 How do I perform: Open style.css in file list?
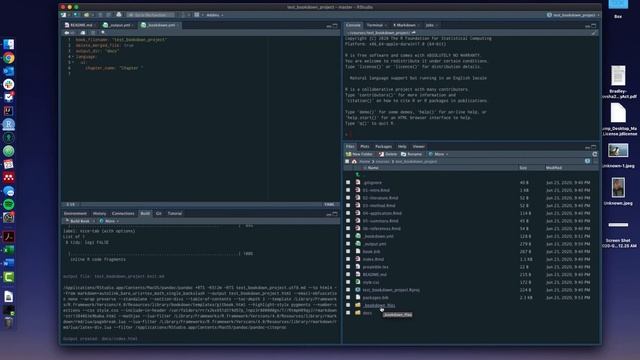pos(371,282)
